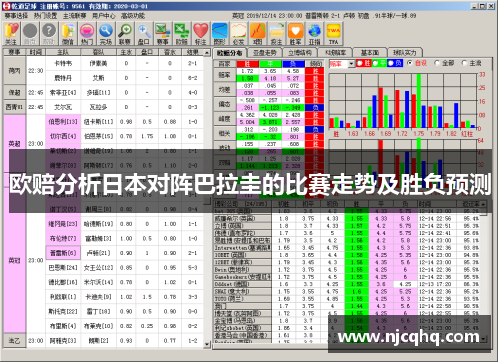The height and width of the screenshot is (362, 500).
Task: Click the 法乙 league button
Action: click(14, 340)
